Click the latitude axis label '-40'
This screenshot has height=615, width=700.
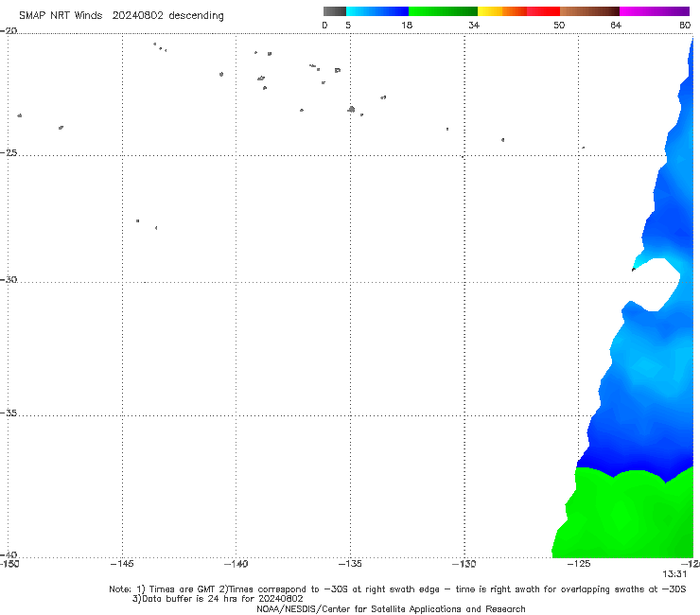(x=9, y=554)
